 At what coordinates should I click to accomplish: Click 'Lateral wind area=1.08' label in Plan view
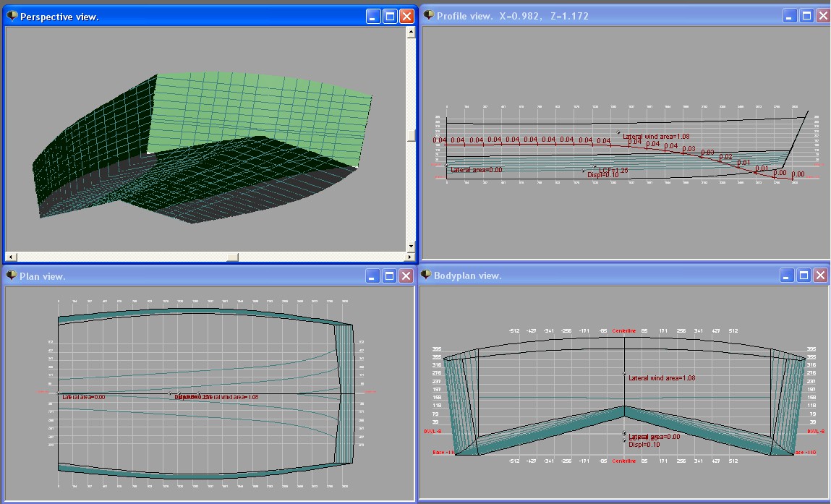(231, 397)
